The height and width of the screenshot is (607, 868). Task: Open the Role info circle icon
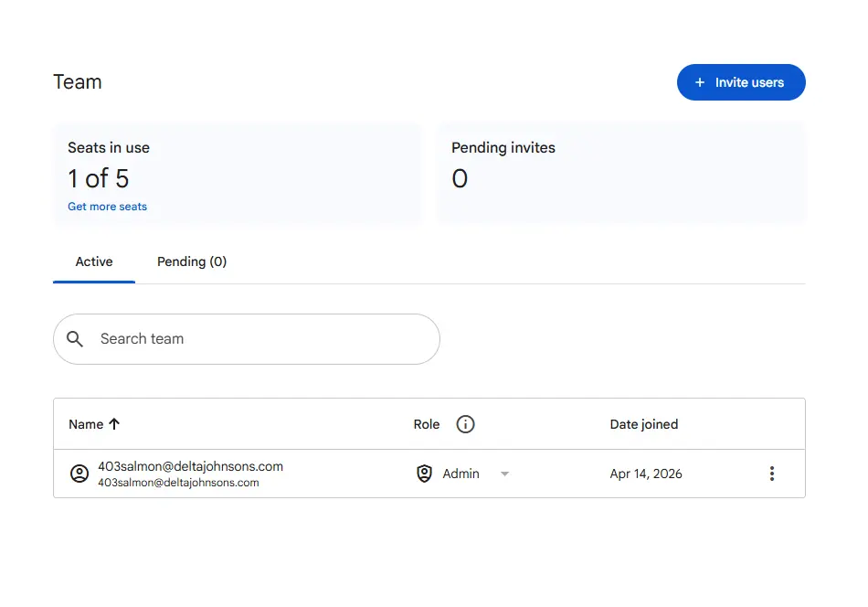pos(465,424)
